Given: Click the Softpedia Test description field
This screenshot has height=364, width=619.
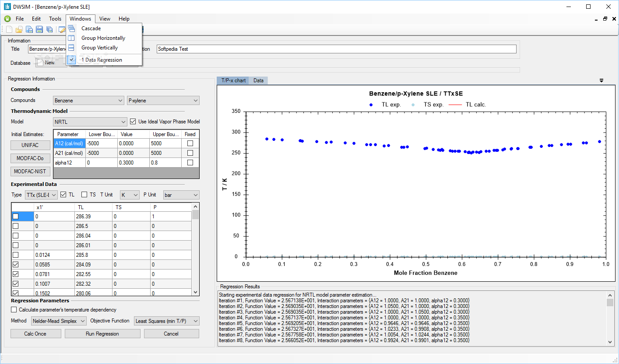Looking at the screenshot, I should point(336,49).
